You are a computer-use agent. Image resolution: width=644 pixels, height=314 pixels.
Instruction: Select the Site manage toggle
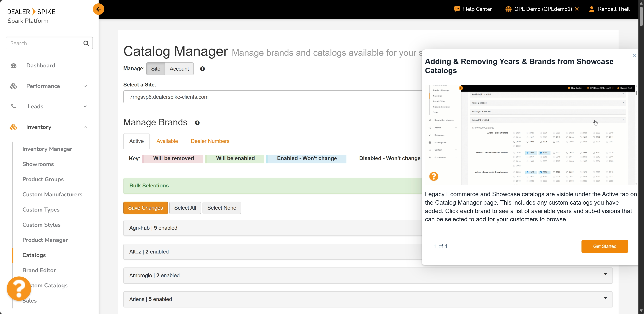click(x=156, y=69)
